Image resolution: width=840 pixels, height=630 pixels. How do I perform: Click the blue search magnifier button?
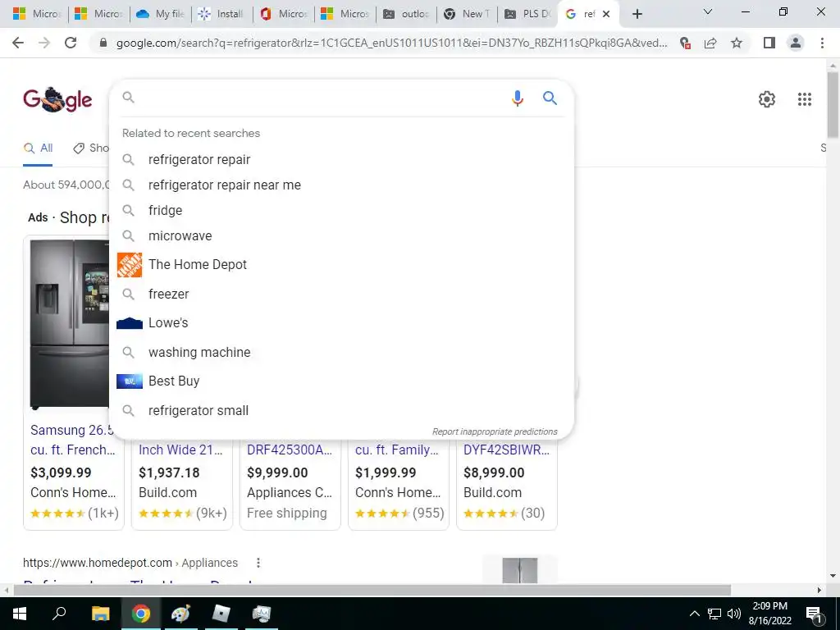[550, 98]
